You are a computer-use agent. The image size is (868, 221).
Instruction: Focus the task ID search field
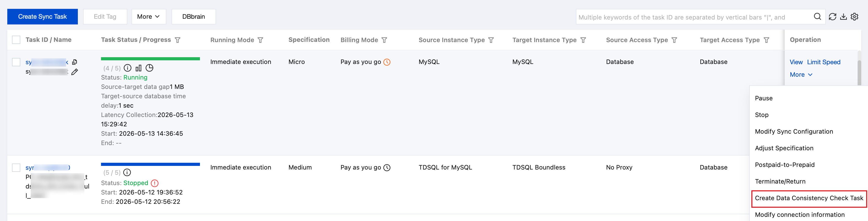694,17
